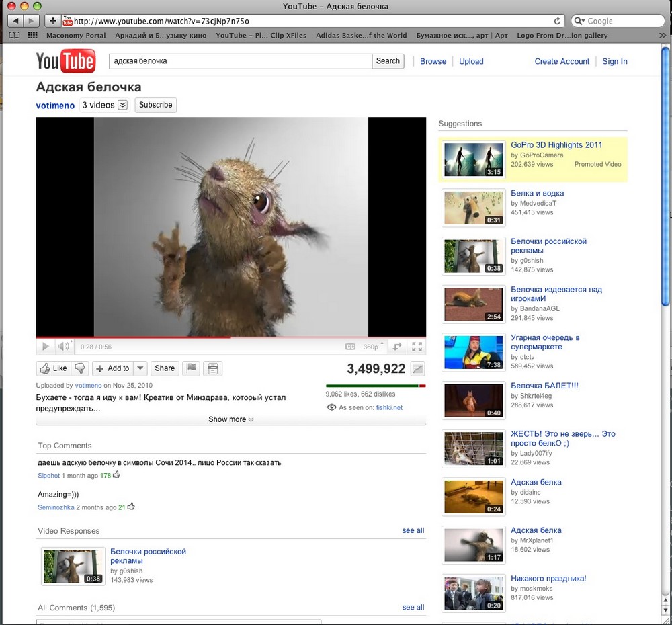672x625 pixels.
Task: Show more bookmarks with the chevron
Action: (x=663, y=35)
